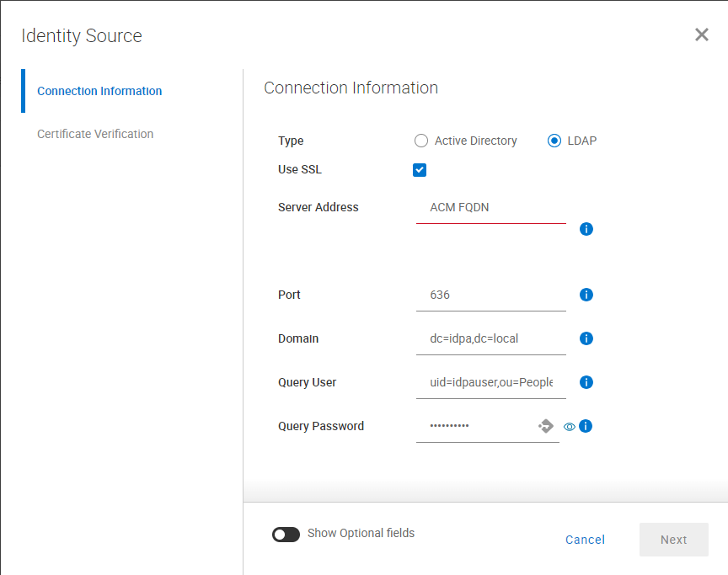Open the Server Address info tooltip icon
This screenshot has height=575, width=728.
click(x=586, y=228)
